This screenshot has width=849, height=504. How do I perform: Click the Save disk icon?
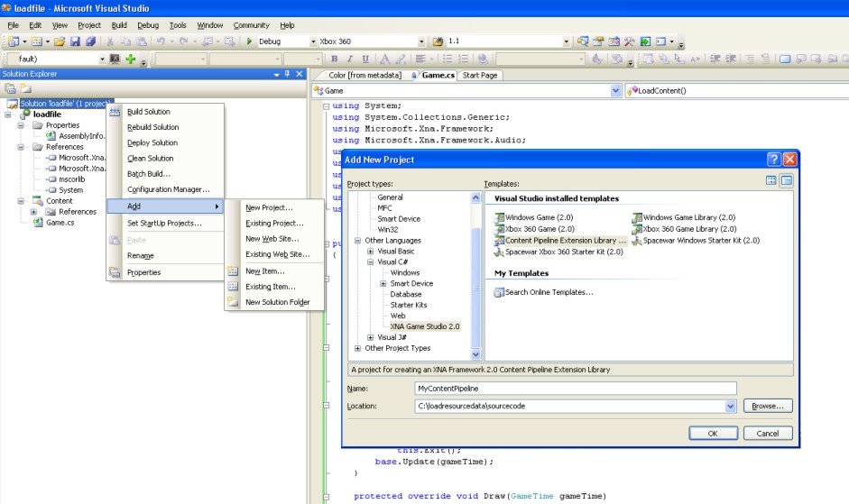pos(75,41)
